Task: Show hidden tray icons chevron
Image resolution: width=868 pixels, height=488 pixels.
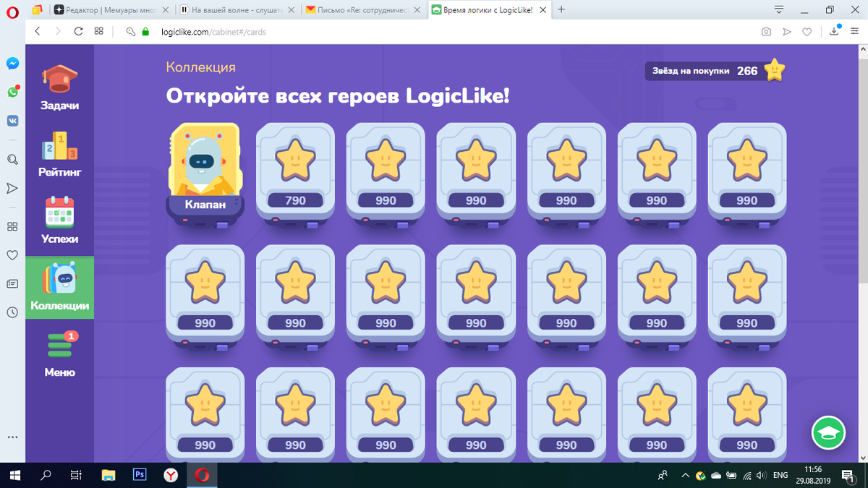Action: coord(685,476)
